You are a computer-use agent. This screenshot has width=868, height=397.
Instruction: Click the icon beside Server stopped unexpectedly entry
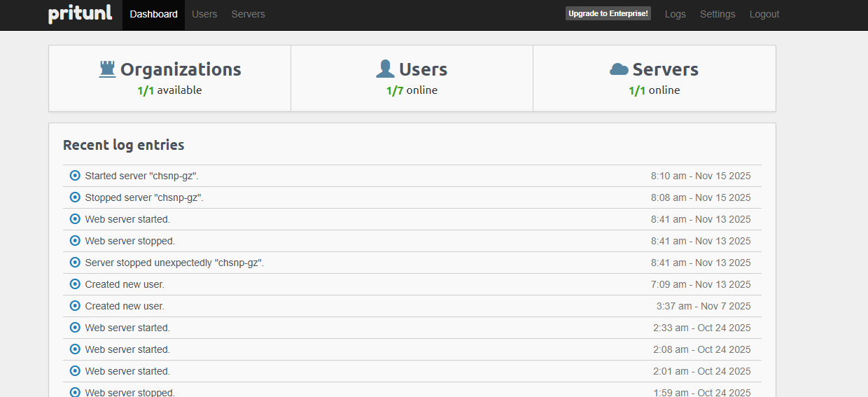pos(75,263)
